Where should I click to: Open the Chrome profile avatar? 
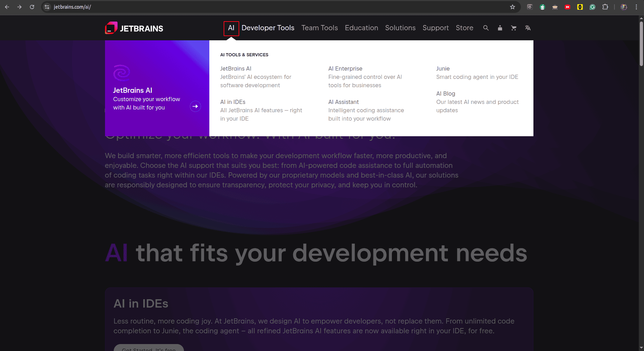point(624,7)
